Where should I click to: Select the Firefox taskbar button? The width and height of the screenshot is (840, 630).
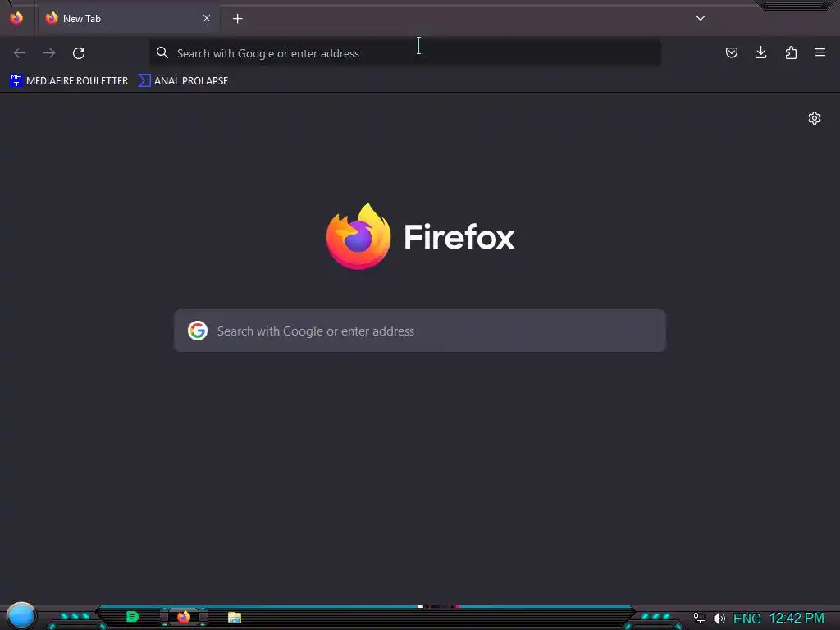point(184,617)
